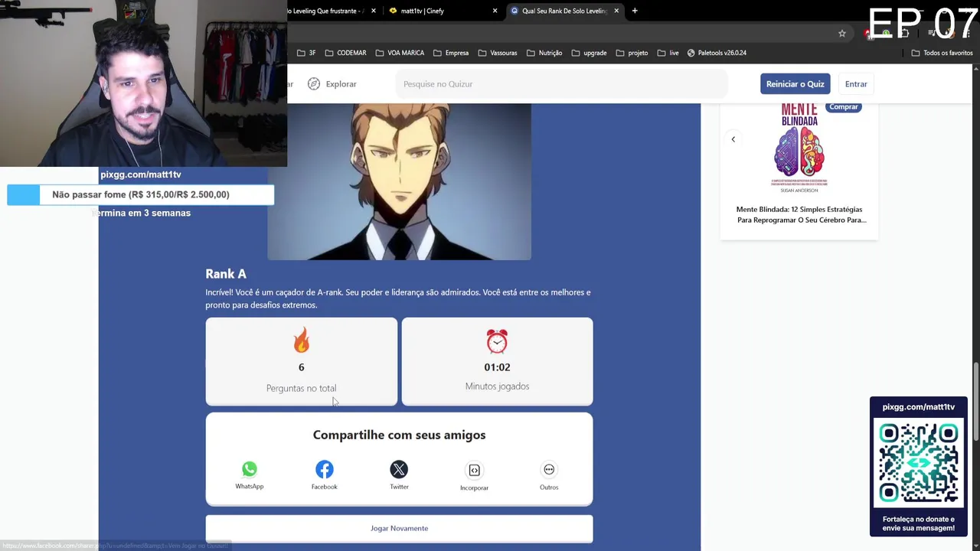Screen dimensions: 980x551
Task: Open the Vassouras bookmark folder
Action: point(498,53)
